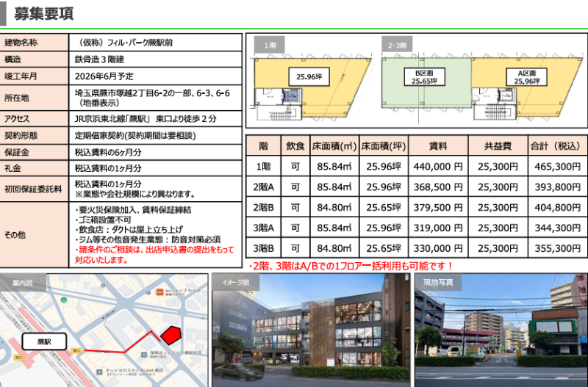Click the 465,300円 total for 1階

(556, 167)
